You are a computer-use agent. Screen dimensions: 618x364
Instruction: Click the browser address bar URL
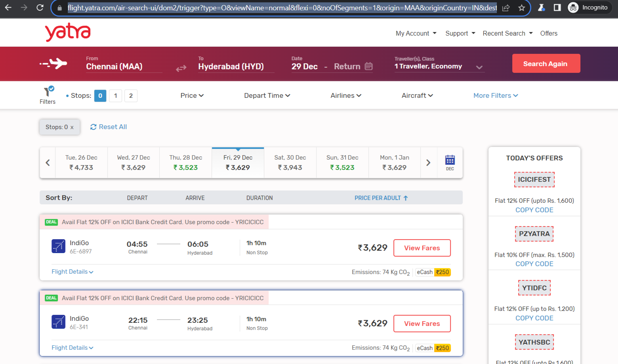click(282, 8)
